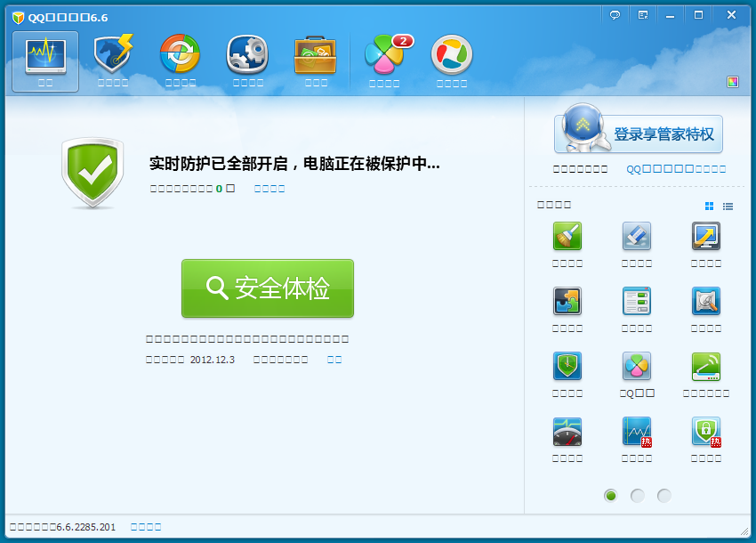The height and width of the screenshot is (543, 756).
Task: Click the speedometer gauge tool icon
Action: pos(567,432)
